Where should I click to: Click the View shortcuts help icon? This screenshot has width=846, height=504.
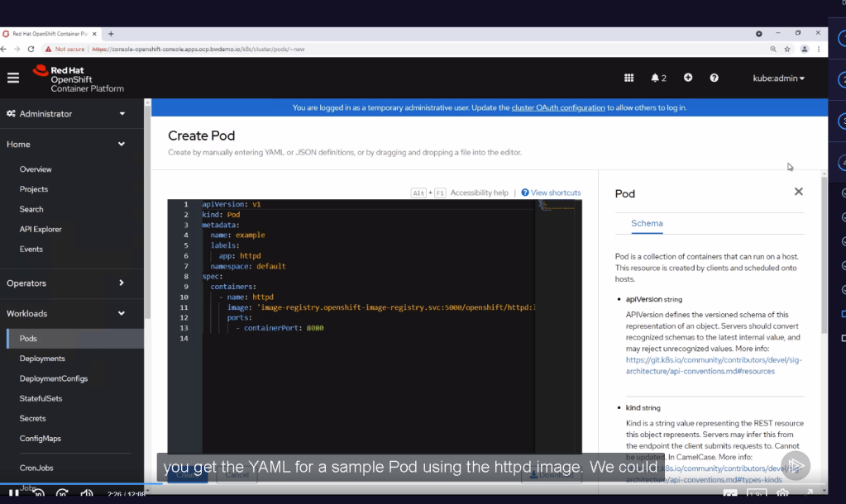coord(525,193)
